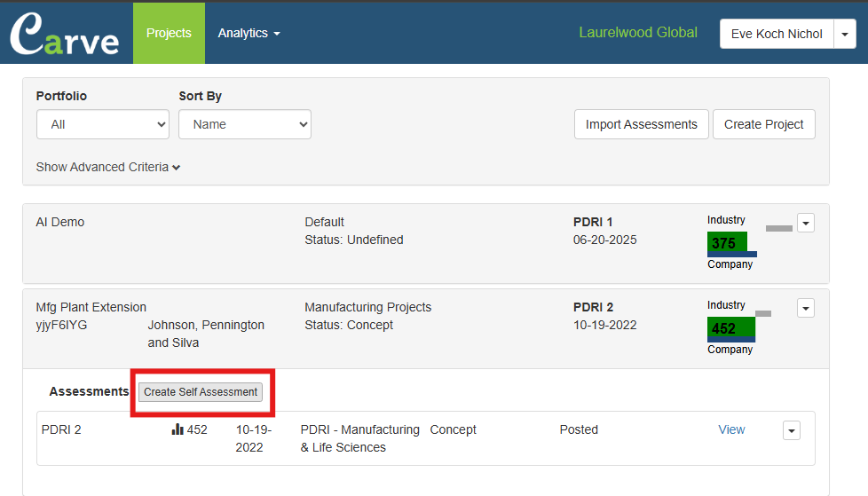Click the Eve Koch Nichol user button
Image resolution: width=868 pixels, height=496 pixels.
pyautogui.click(x=777, y=34)
